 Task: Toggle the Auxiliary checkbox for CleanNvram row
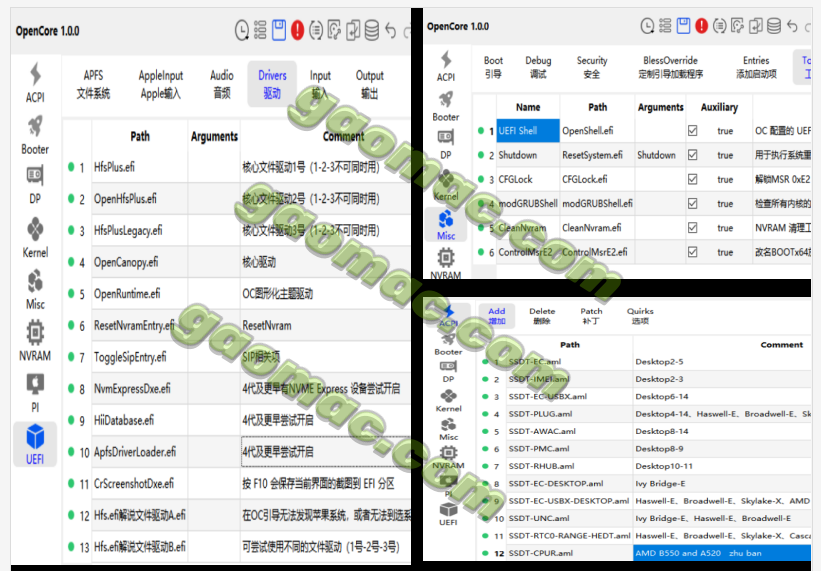(x=693, y=228)
